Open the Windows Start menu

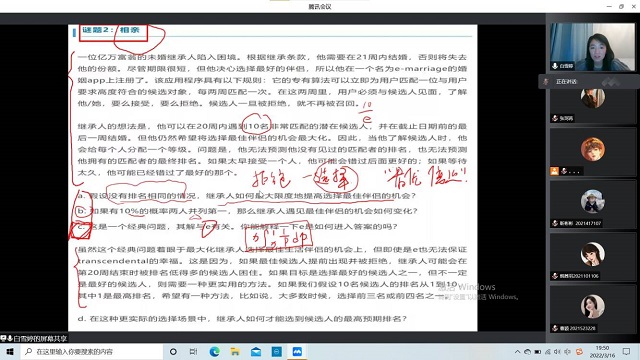[x=10, y=351]
